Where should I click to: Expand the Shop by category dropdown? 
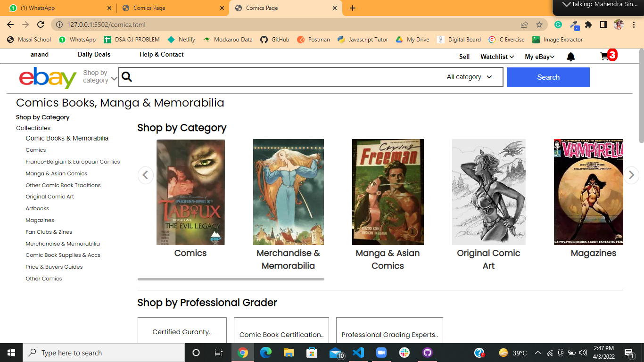100,77
